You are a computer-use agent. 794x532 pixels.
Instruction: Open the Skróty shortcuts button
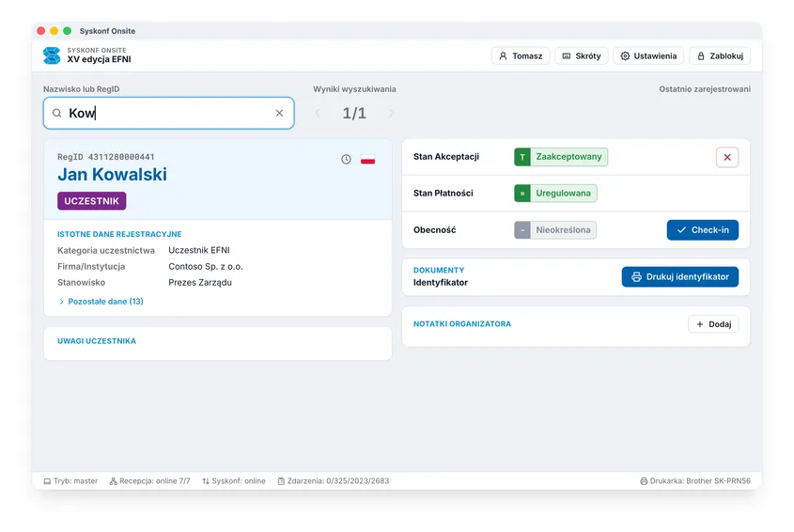tap(582, 55)
